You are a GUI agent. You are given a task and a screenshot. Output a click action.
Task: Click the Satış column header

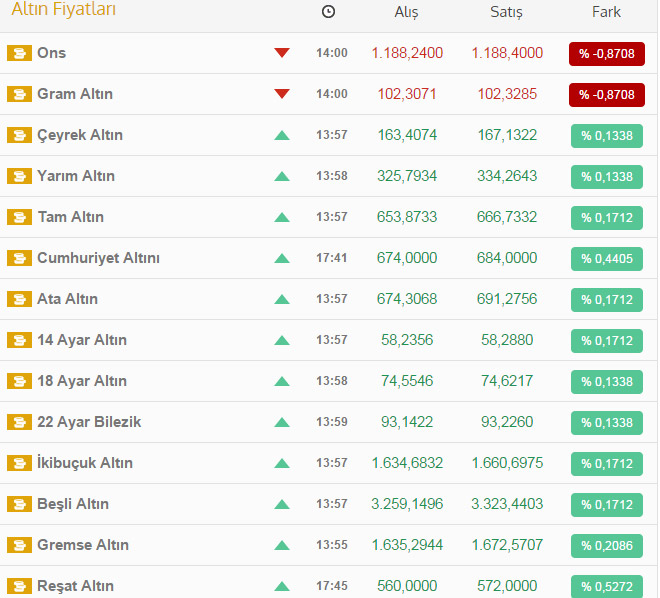click(x=506, y=12)
